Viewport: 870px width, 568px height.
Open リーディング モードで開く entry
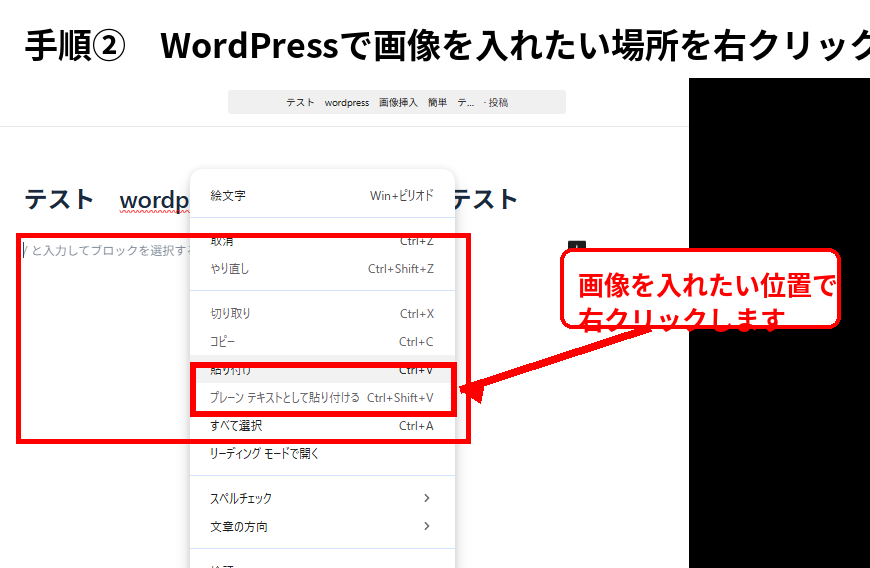322,454
